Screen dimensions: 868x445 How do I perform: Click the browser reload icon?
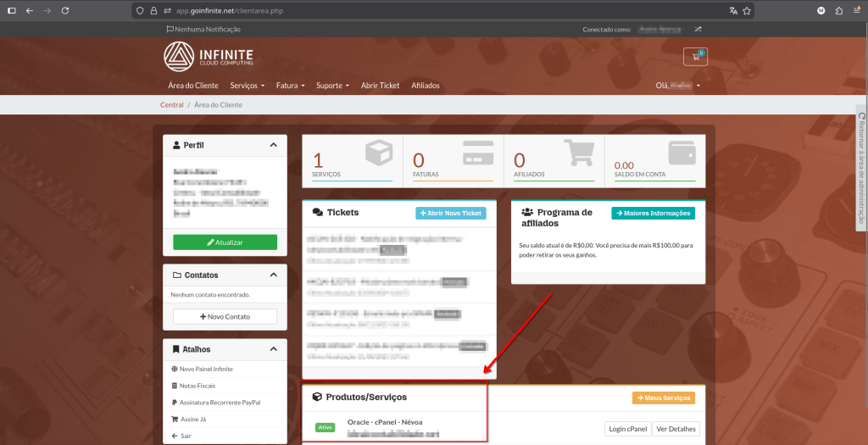pyautogui.click(x=67, y=11)
